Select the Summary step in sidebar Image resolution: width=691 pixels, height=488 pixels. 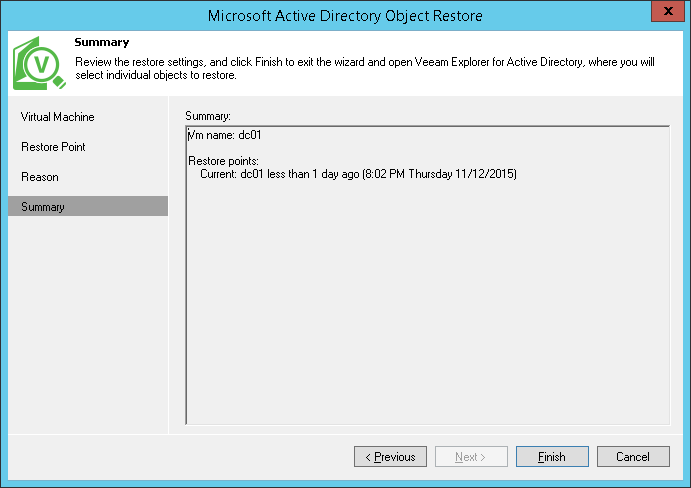coord(43,207)
